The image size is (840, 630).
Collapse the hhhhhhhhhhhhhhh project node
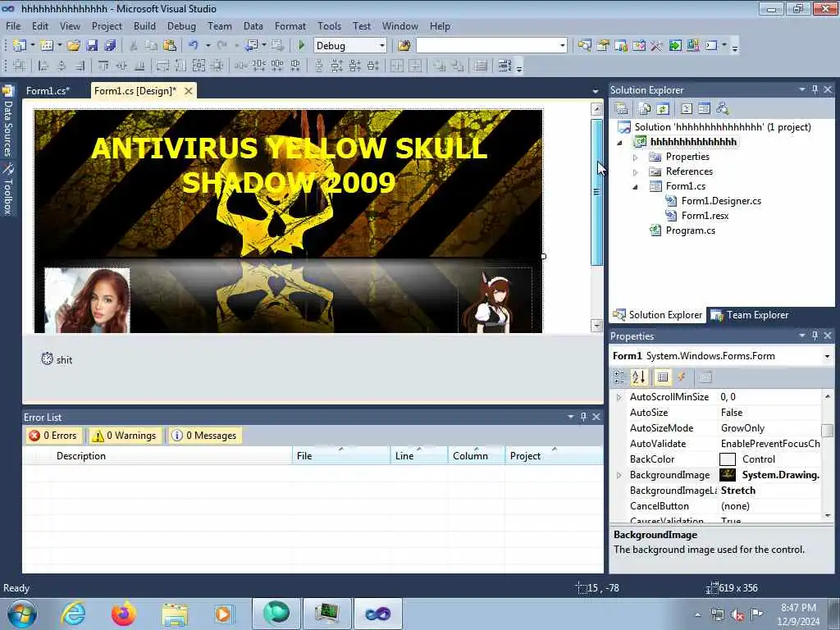coord(620,143)
